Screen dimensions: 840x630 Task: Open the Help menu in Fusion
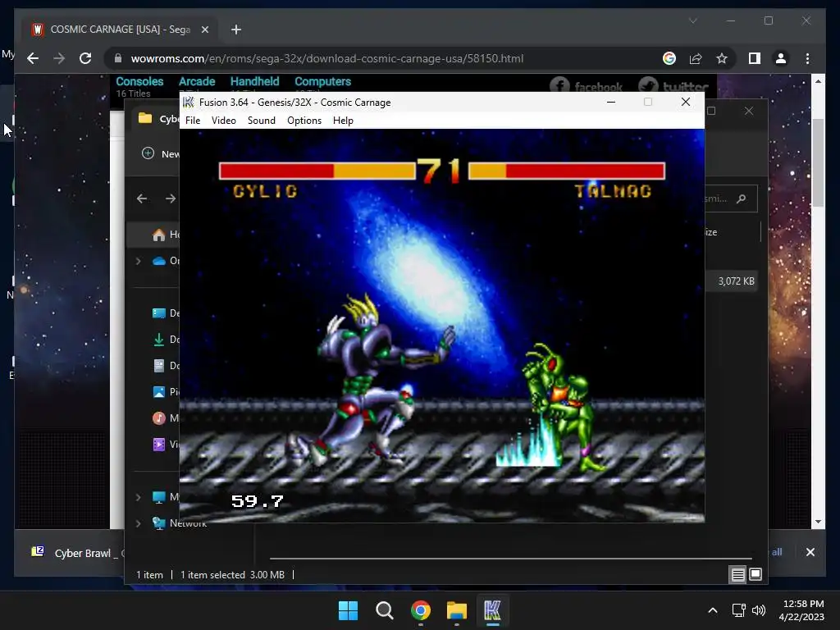(343, 121)
